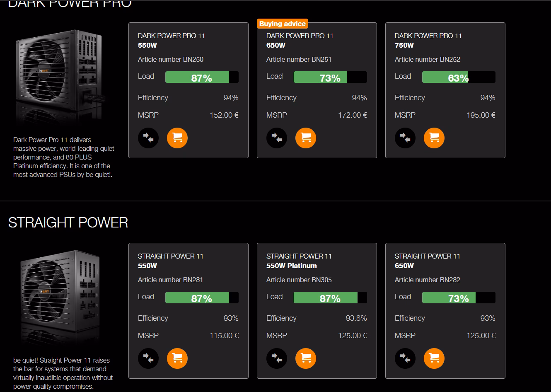Open Straight Power 11 550W Platinum title
The image size is (551, 392).
tap(299, 261)
